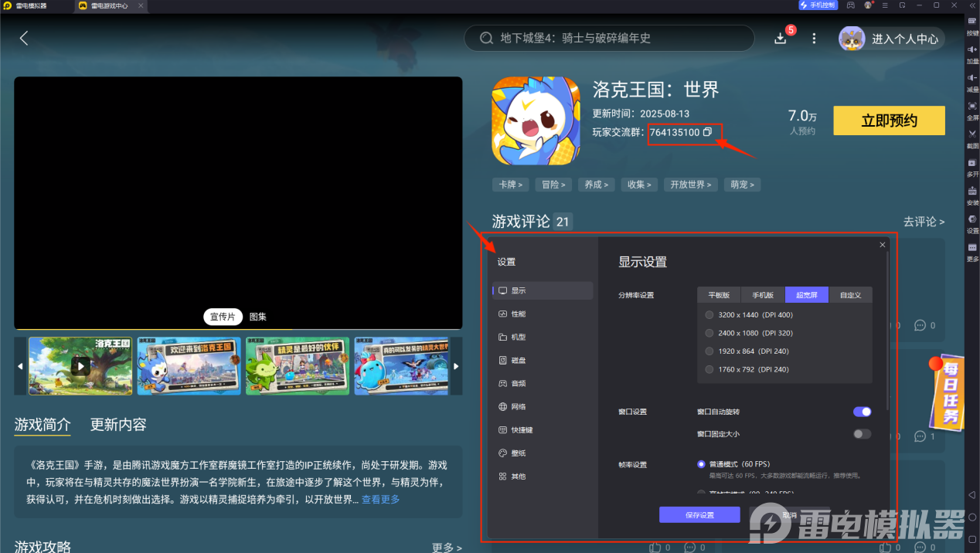Open the 收集 game tag
Image resolution: width=980 pixels, height=553 pixels.
tap(639, 185)
